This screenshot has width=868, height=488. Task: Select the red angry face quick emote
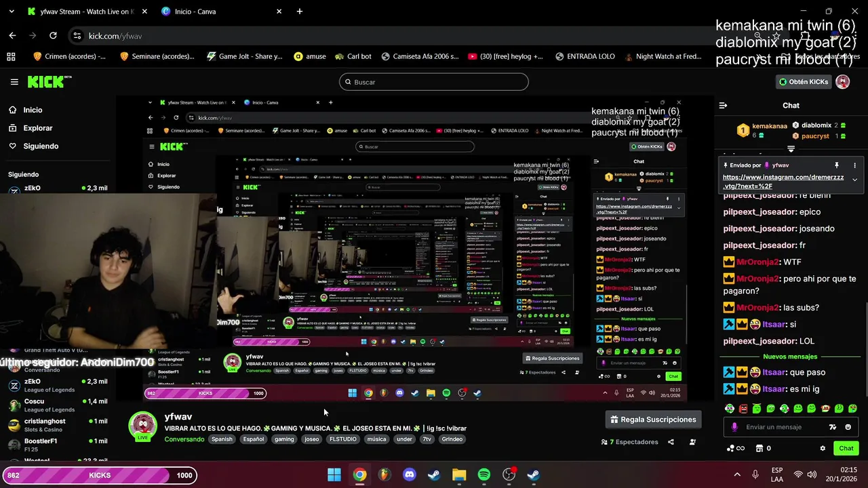[743, 409]
